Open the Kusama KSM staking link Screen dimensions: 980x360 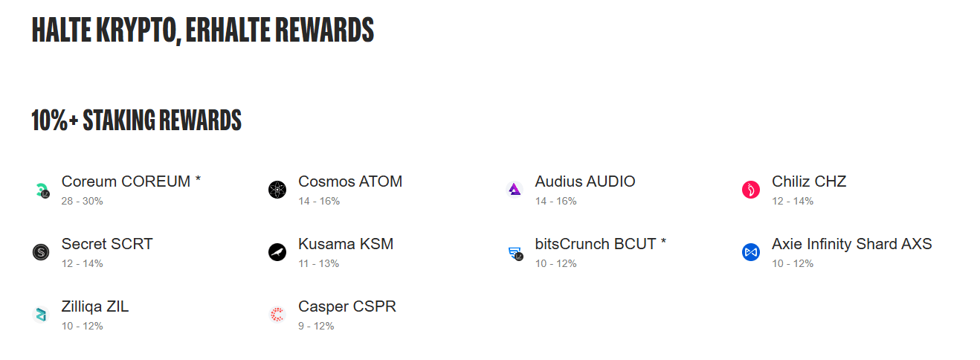346,244
